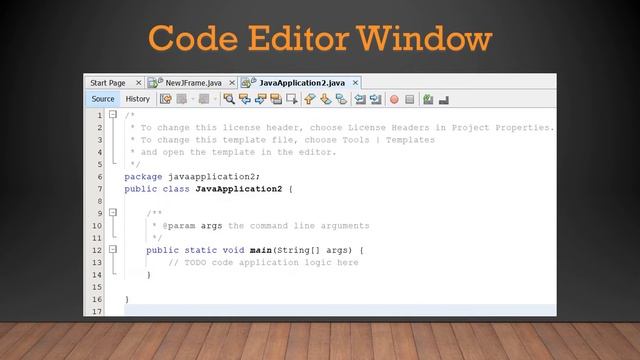Toggle Highlight Search icon
640x360 pixels.
coord(276,99)
